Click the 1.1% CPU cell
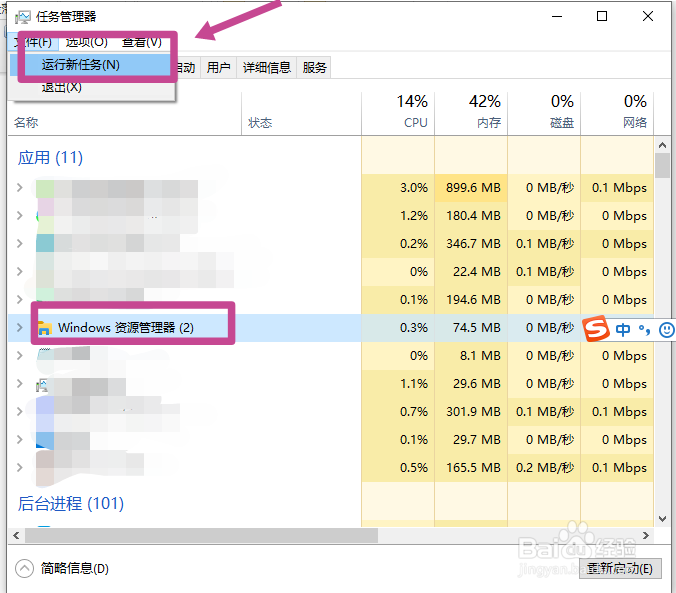 [x=398, y=383]
